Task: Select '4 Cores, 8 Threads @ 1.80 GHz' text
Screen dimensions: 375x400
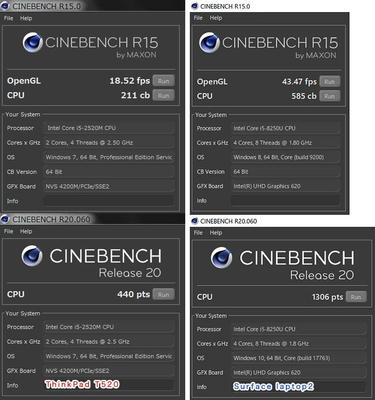Action: pos(273,143)
